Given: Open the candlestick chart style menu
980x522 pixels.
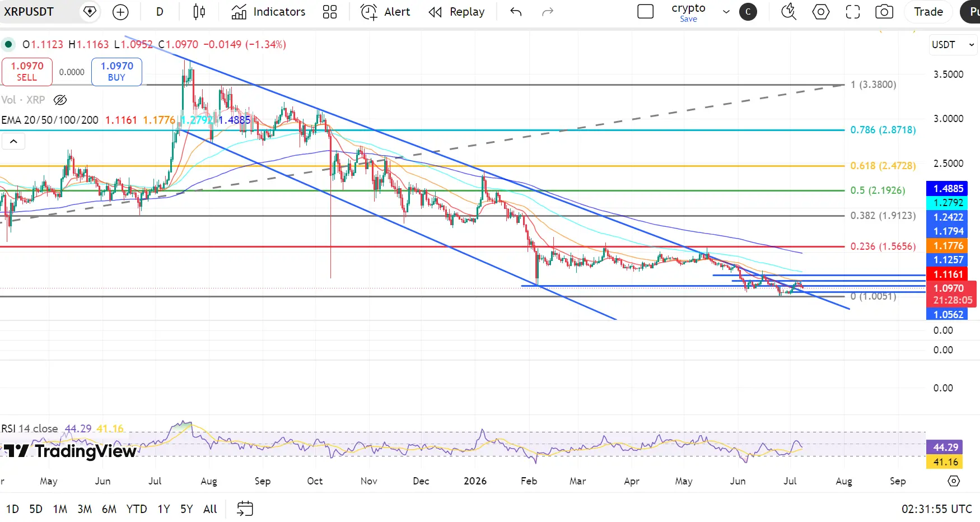Looking at the screenshot, I should [x=199, y=12].
